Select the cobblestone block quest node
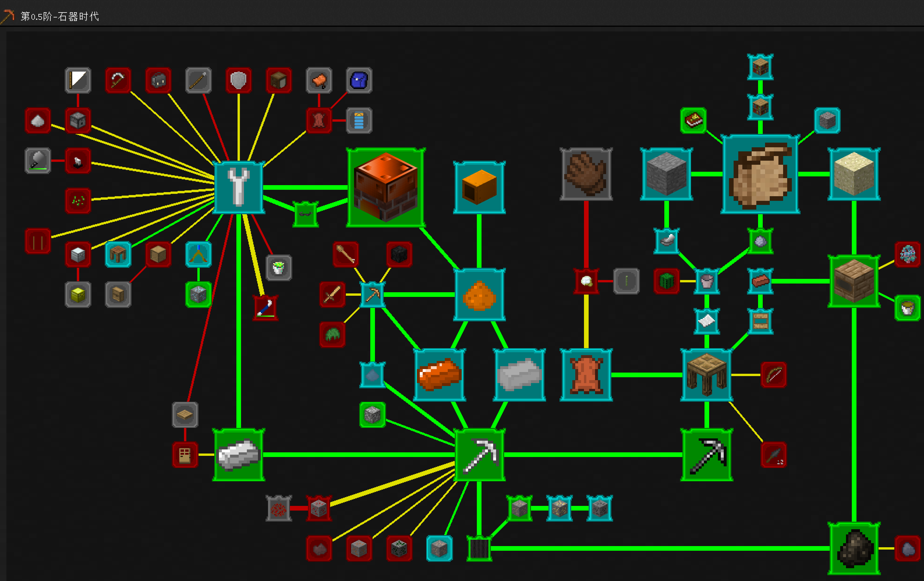The width and height of the screenshot is (924, 581). click(667, 174)
